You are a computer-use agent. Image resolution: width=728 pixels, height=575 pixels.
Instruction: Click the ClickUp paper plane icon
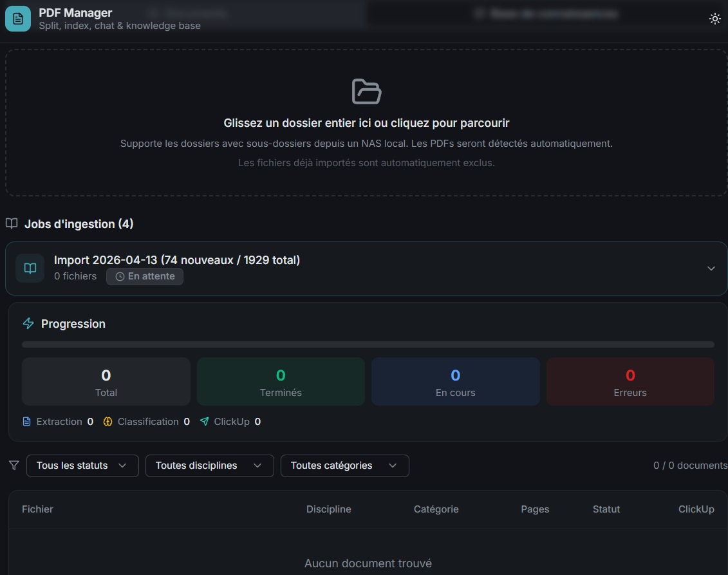(x=205, y=422)
